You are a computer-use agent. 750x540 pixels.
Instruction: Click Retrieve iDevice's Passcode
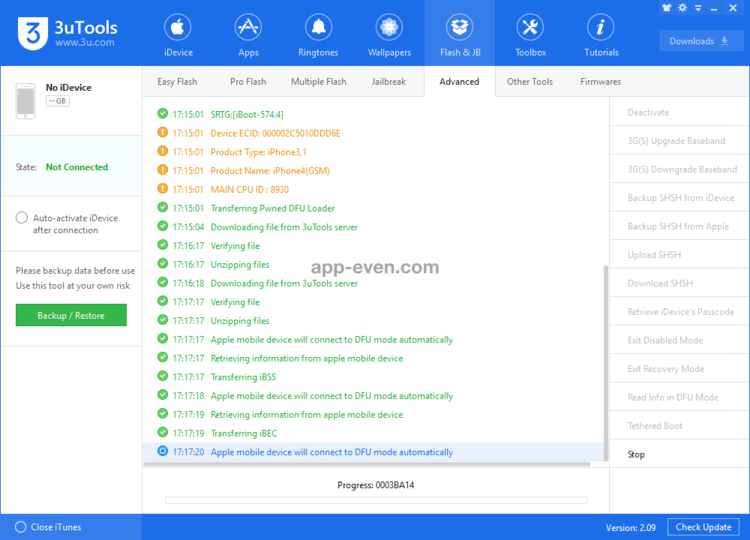[x=679, y=312]
